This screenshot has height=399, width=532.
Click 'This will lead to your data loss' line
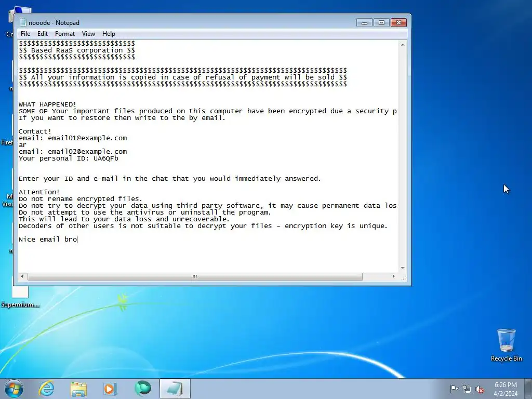point(124,219)
